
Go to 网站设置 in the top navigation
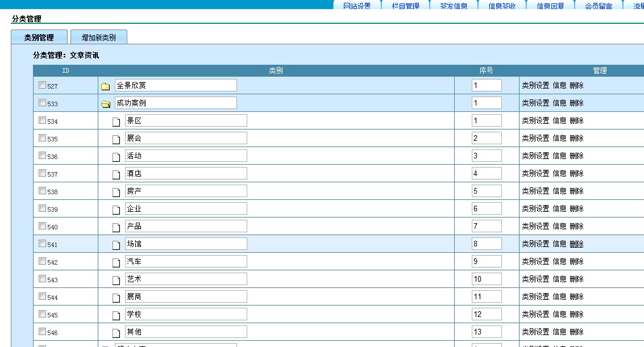(357, 6)
